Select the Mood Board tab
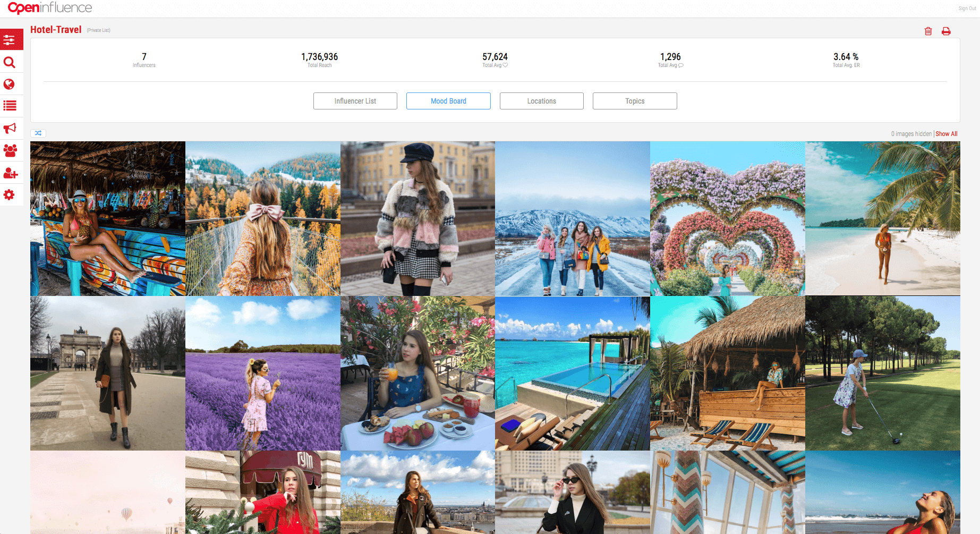Image resolution: width=980 pixels, height=534 pixels. pyautogui.click(x=448, y=101)
